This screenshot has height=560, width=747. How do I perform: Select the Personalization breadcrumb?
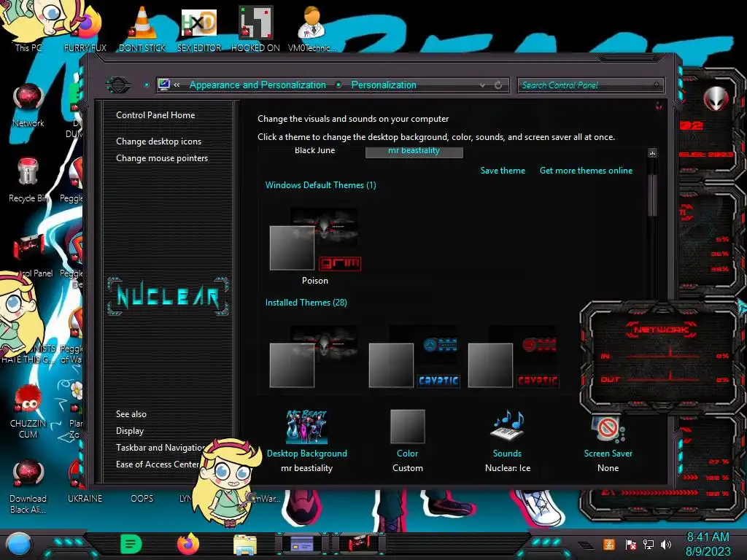[384, 85]
